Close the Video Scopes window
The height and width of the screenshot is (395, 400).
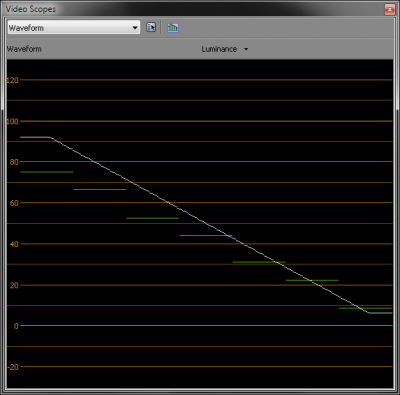(x=389, y=9)
